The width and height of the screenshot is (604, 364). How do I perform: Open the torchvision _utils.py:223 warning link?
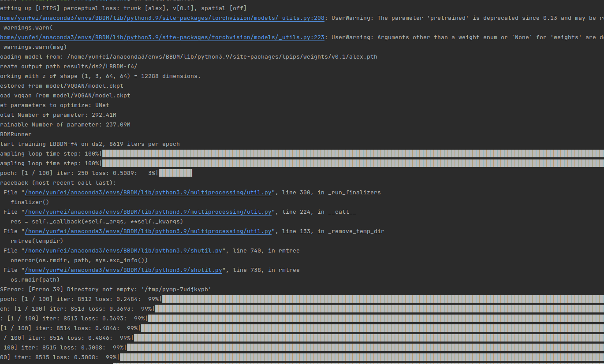tap(162, 37)
